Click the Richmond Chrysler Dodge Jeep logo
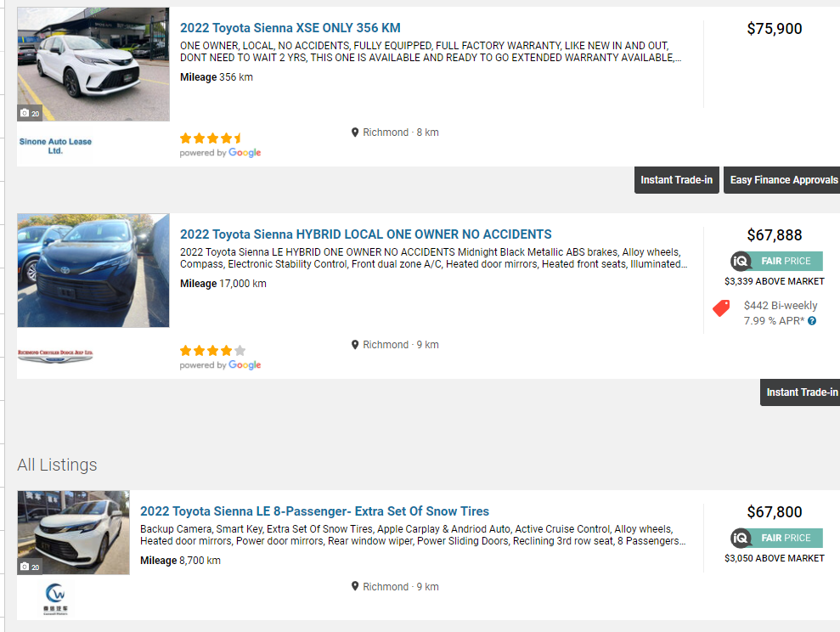The width and height of the screenshot is (840, 632). [55, 354]
